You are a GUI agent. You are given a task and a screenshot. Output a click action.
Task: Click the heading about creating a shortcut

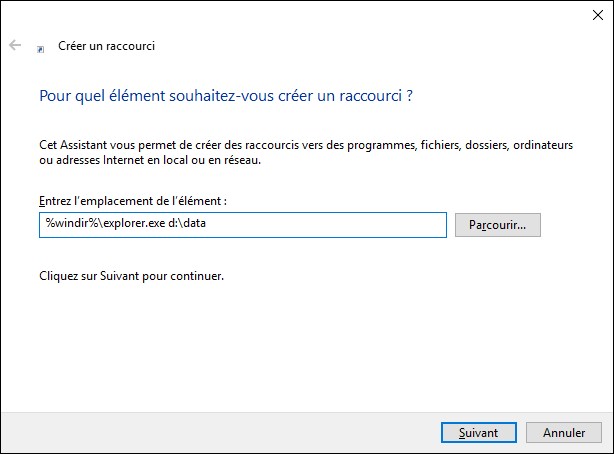click(226, 97)
